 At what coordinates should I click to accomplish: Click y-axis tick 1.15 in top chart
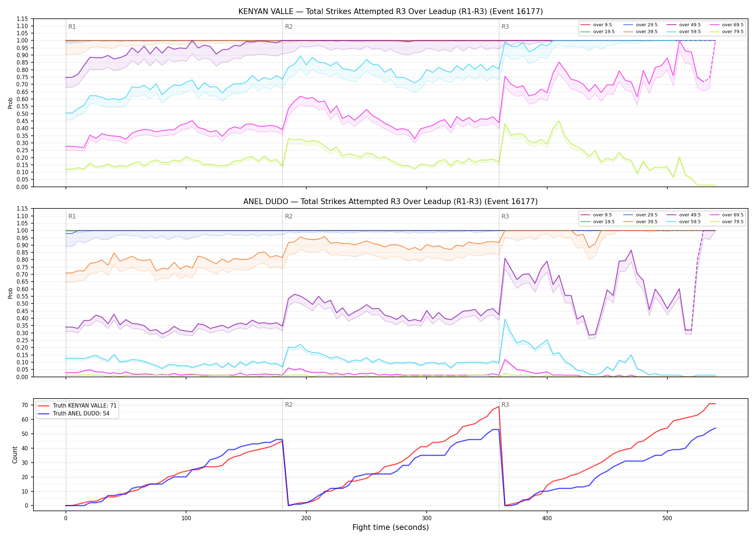[x=23, y=19]
